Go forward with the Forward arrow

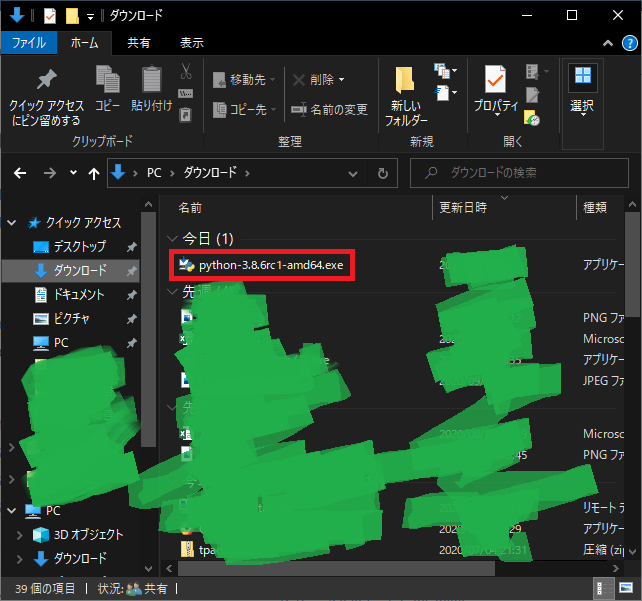pyautogui.click(x=50, y=173)
